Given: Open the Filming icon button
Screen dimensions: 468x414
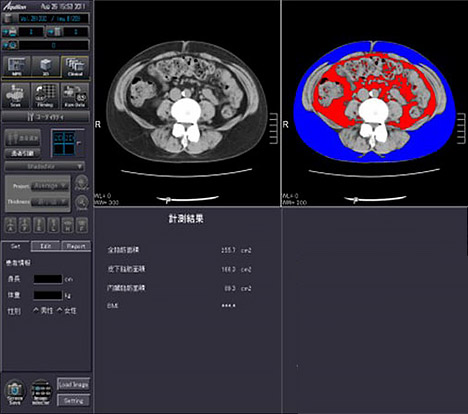Looking at the screenshot, I should coord(45,96).
